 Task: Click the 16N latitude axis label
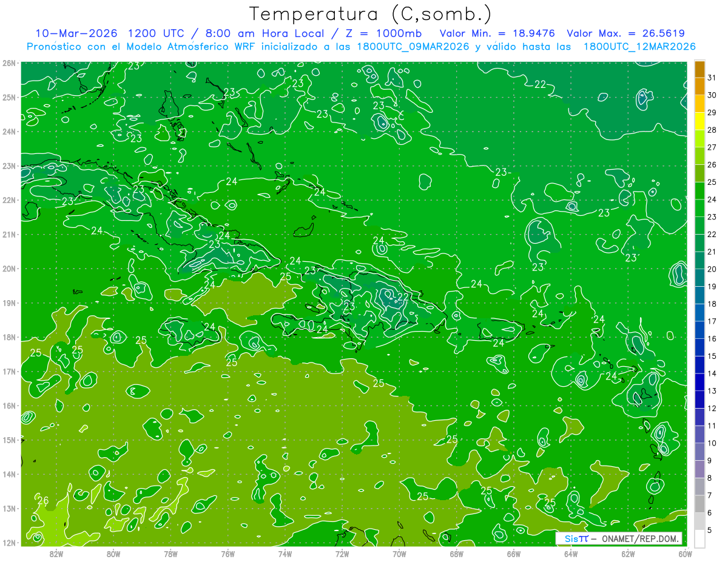coord(8,406)
